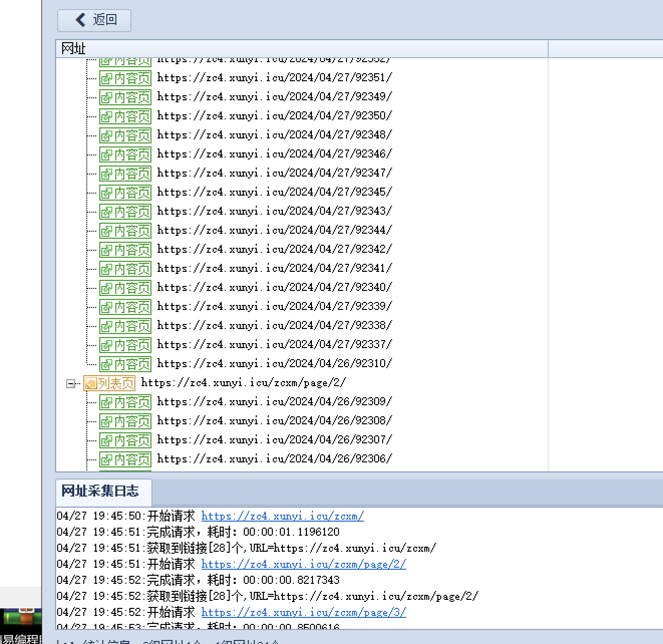Click 内容页 icon for URL 92346

point(125,154)
